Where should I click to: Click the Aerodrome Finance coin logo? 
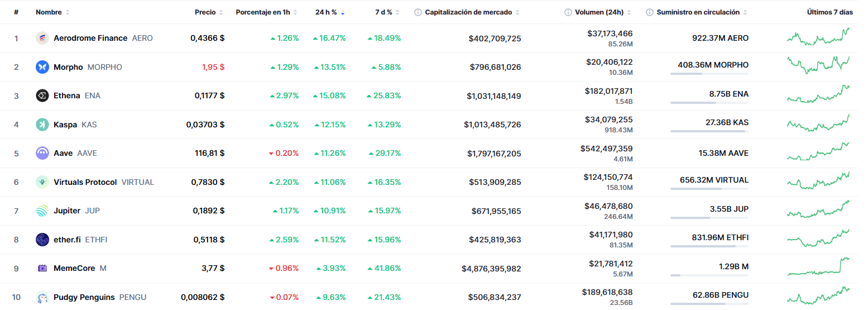[x=42, y=38]
